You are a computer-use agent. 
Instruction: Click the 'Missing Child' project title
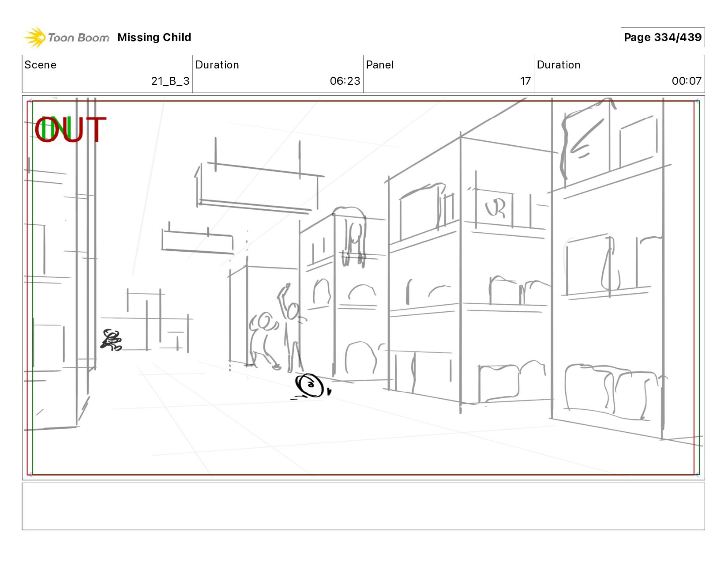click(x=154, y=38)
